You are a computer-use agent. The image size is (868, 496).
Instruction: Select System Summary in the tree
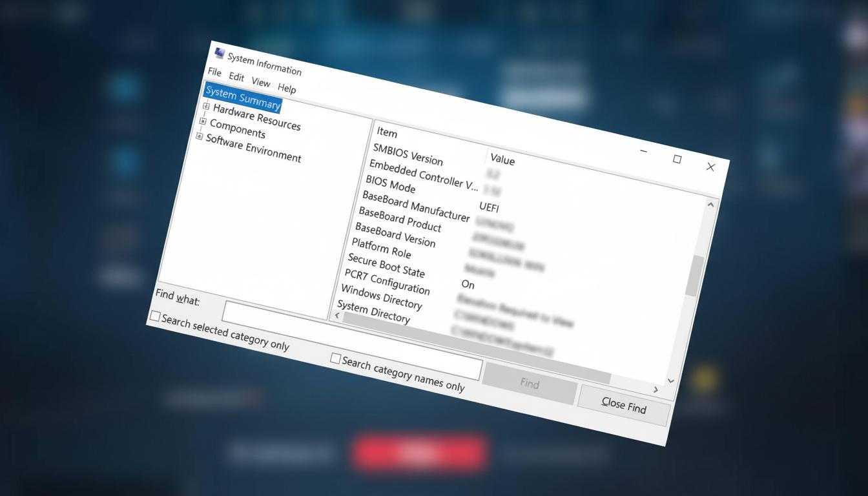(243, 98)
